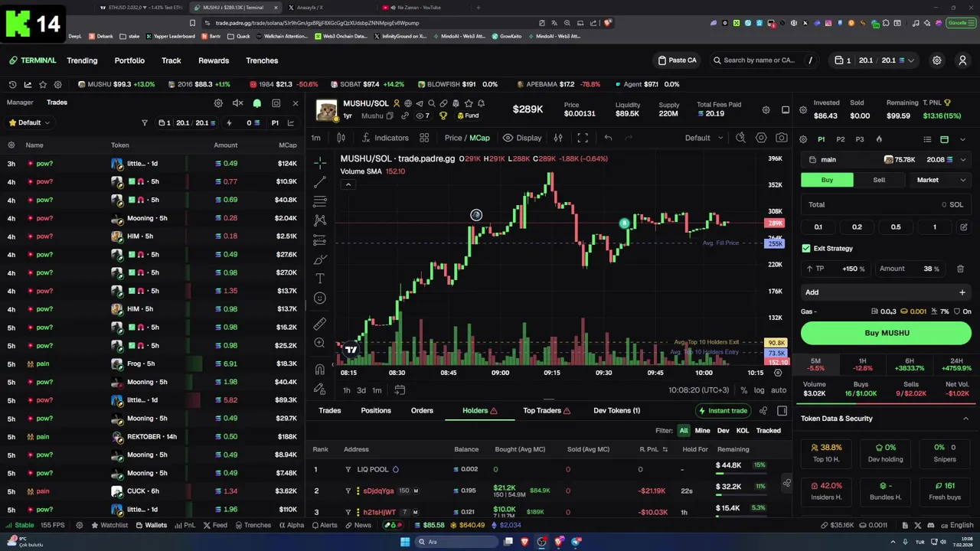
Task: Open app settings gear in top bar
Action: point(936,60)
